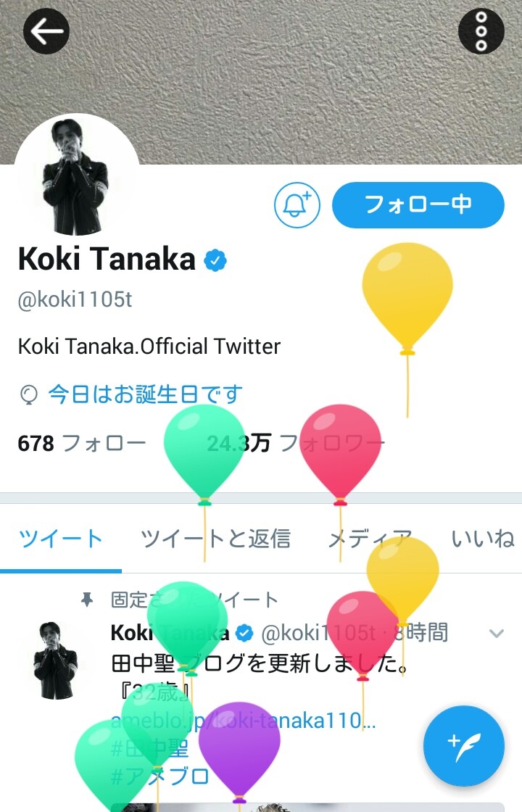This screenshot has width=522, height=812.
Task: Open the large profile avatar photo
Action: [x=77, y=176]
